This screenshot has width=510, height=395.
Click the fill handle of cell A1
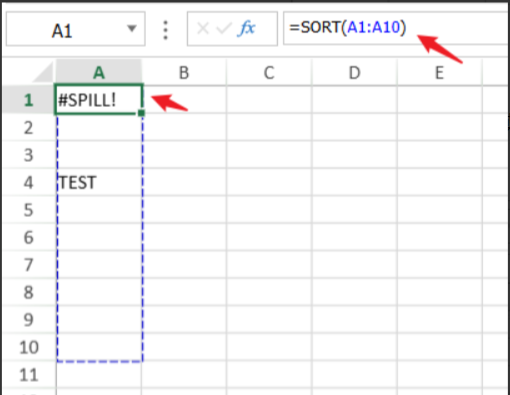[141, 113]
